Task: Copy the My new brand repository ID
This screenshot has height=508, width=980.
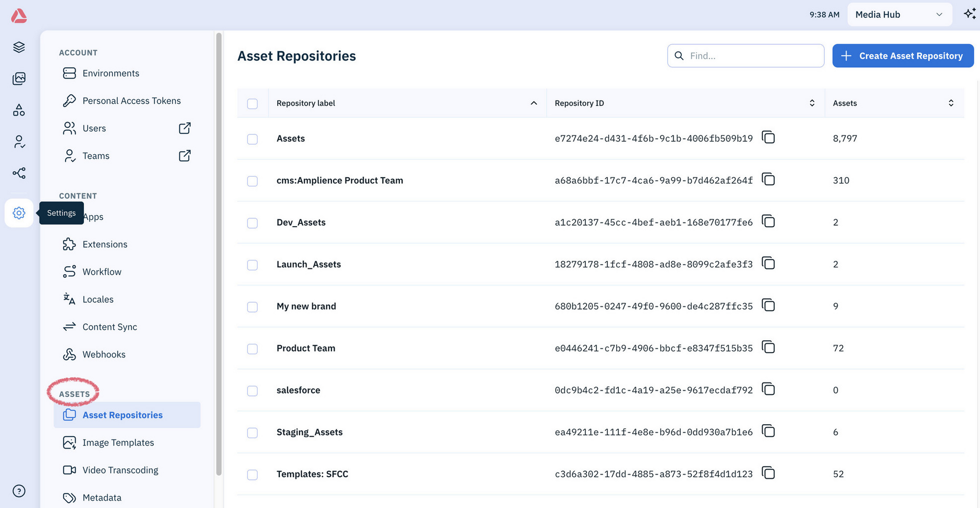Action: click(768, 305)
